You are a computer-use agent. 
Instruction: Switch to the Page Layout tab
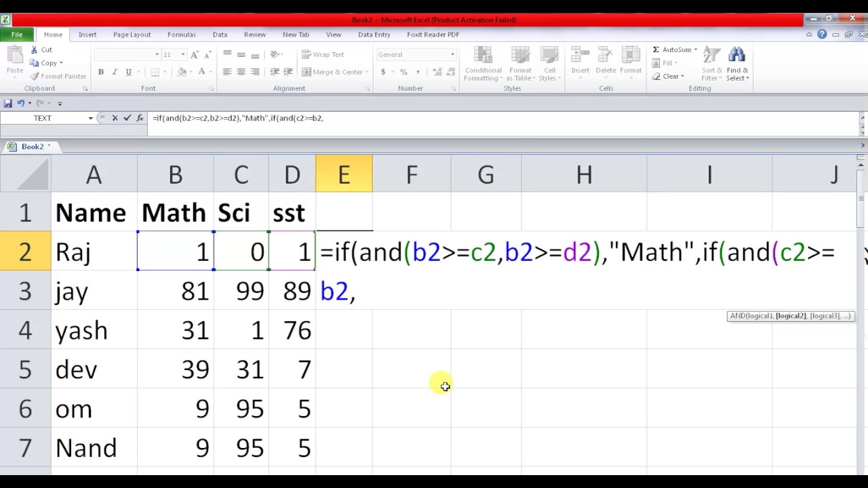click(x=132, y=35)
